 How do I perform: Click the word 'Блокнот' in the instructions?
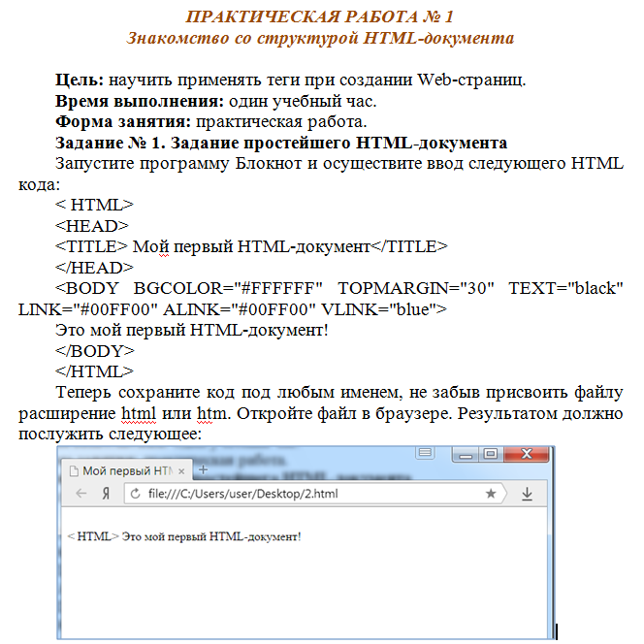click(x=269, y=164)
